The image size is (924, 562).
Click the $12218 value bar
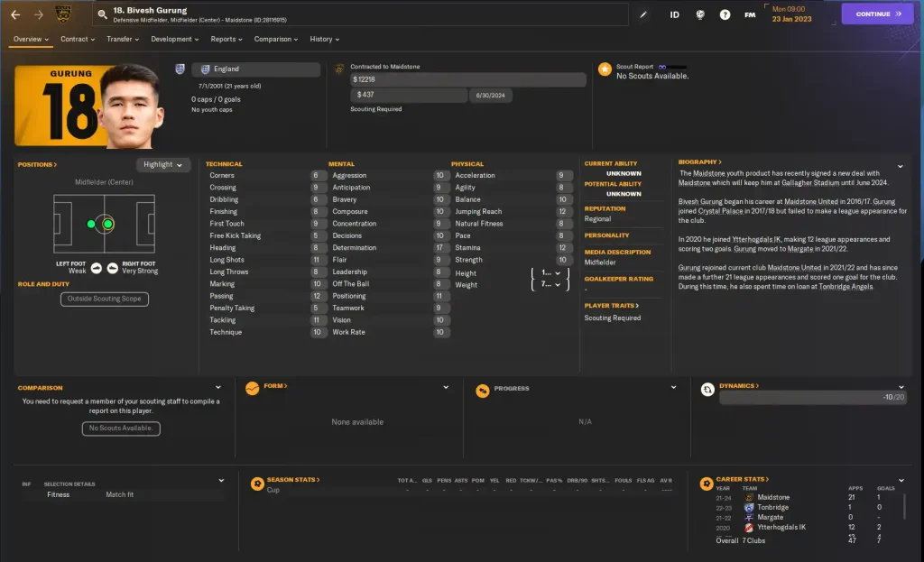tap(468, 79)
